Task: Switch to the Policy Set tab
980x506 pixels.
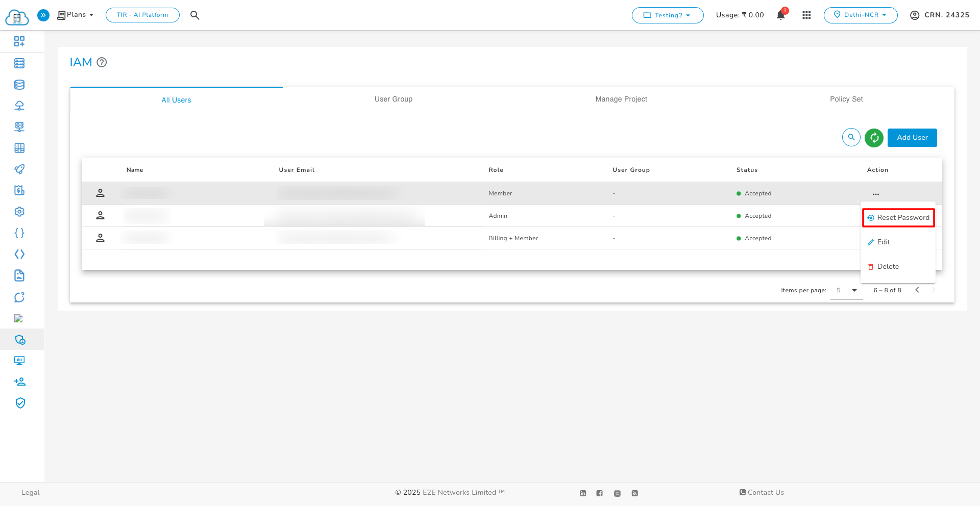Action: tap(846, 99)
